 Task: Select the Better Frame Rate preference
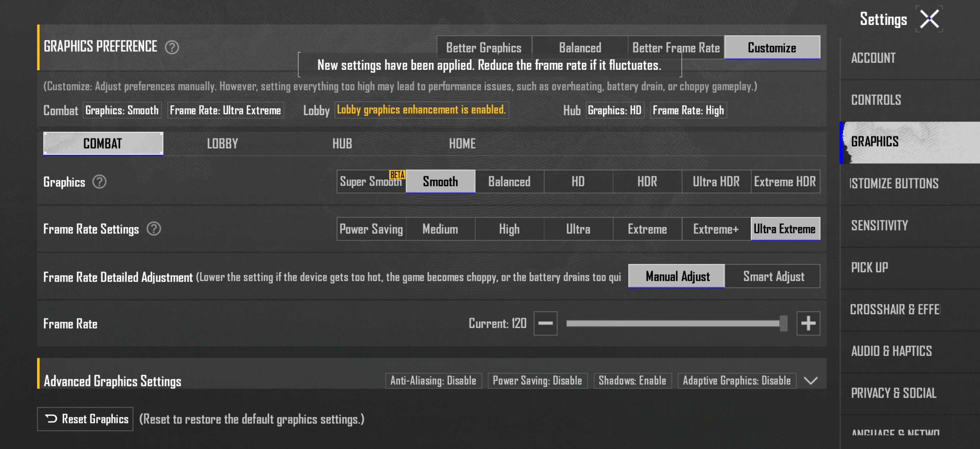(x=675, y=48)
